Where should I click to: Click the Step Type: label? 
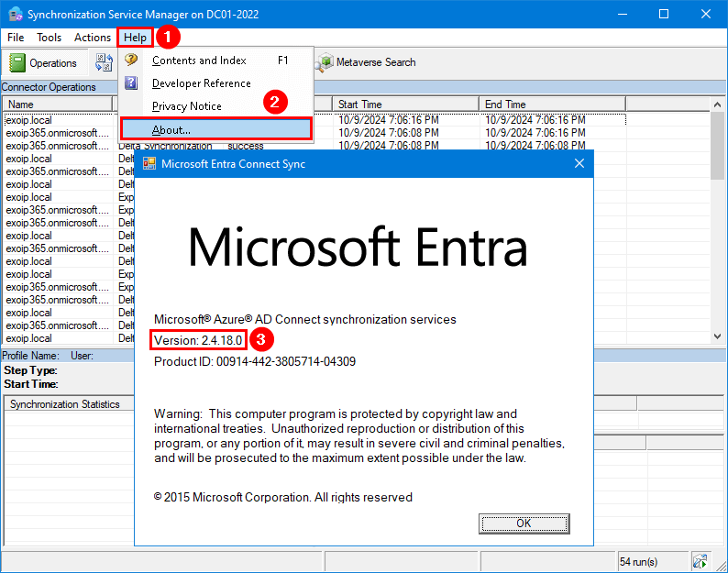pos(30,370)
